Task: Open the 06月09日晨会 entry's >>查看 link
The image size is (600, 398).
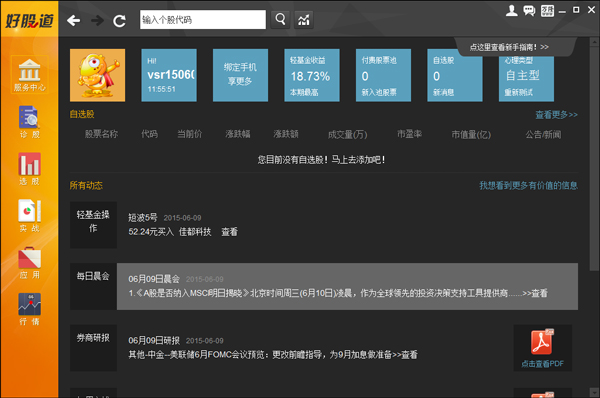Action: (535, 293)
